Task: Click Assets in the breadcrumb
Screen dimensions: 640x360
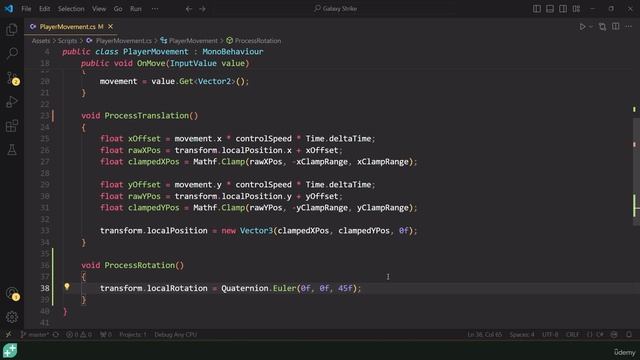Action: click(x=41, y=41)
